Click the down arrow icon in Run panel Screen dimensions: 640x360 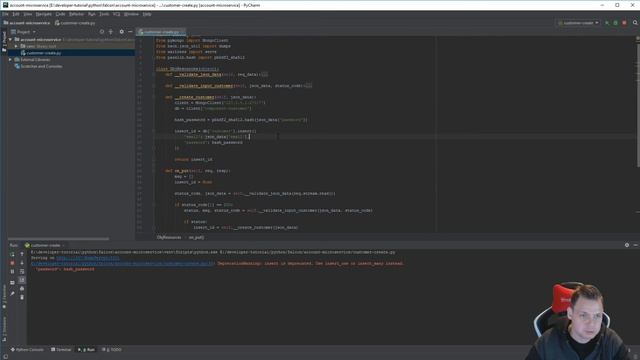pos(22,263)
